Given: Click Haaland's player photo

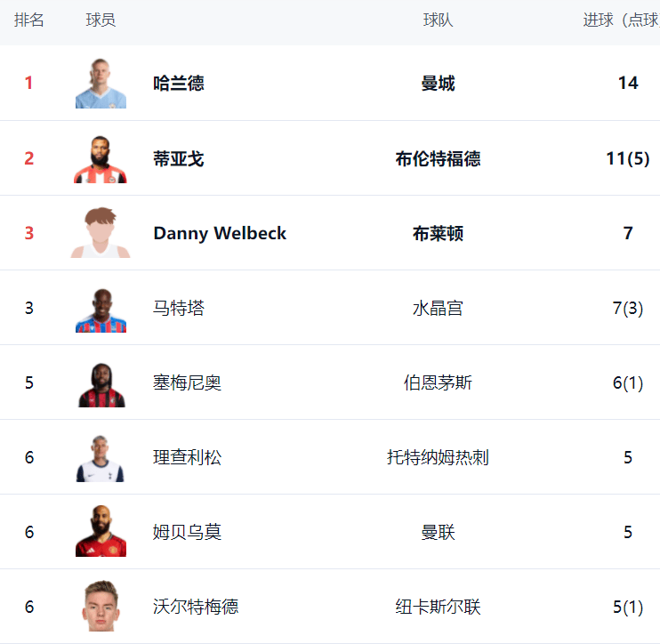Looking at the screenshot, I should click(101, 84).
